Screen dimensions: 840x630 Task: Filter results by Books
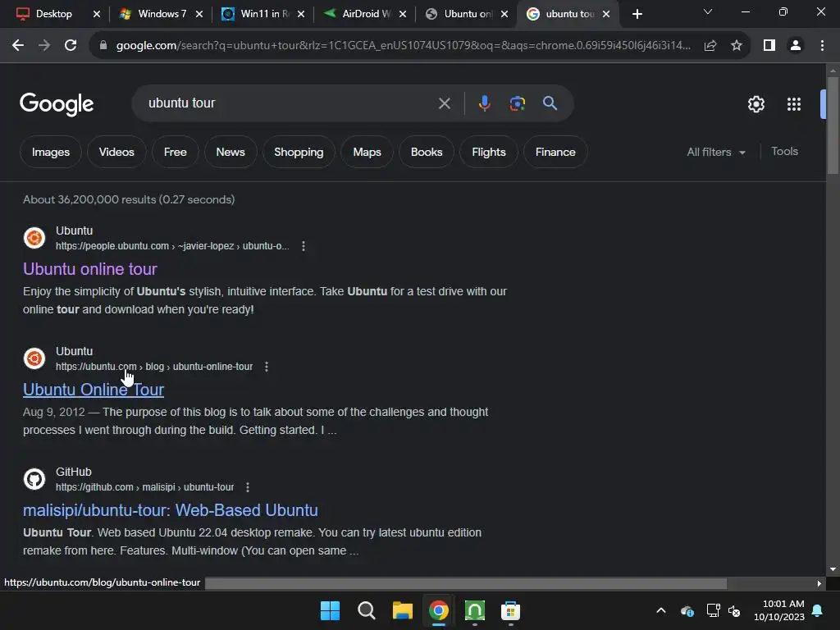click(x=427, y=152)
